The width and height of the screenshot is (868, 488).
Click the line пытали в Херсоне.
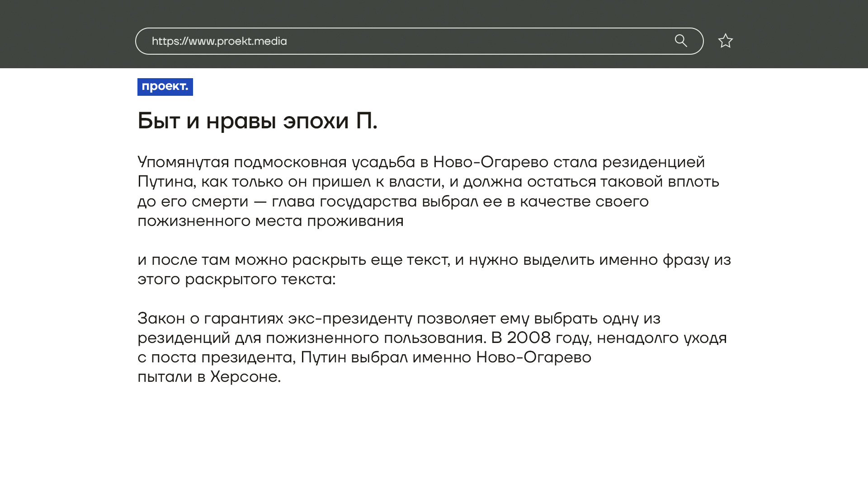(x=209, y=377)
